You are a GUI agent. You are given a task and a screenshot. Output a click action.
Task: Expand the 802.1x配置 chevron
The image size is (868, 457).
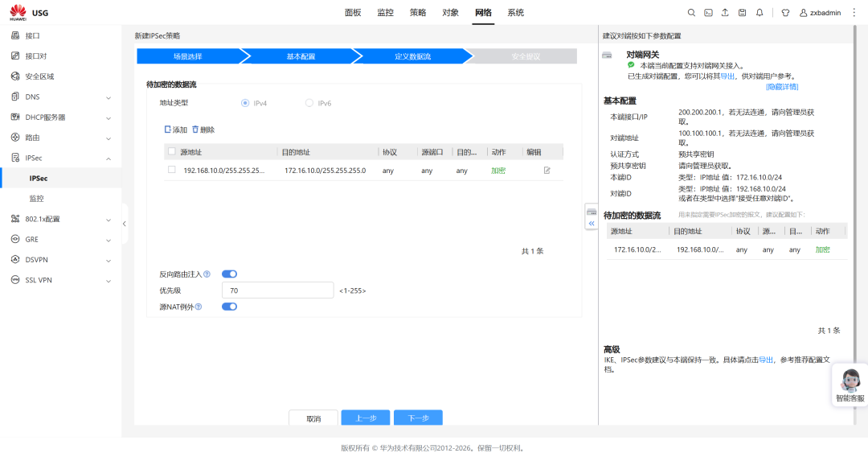click(x=108, y=220)
